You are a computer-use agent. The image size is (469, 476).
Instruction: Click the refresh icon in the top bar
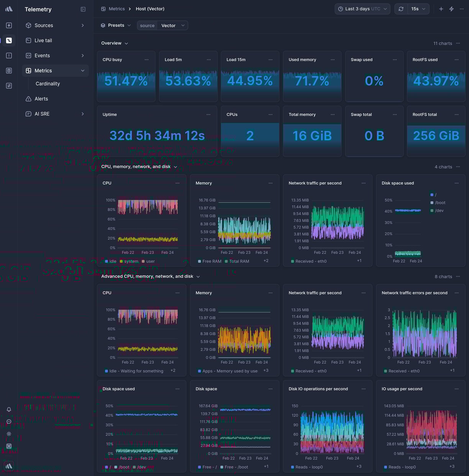(401, 8)
